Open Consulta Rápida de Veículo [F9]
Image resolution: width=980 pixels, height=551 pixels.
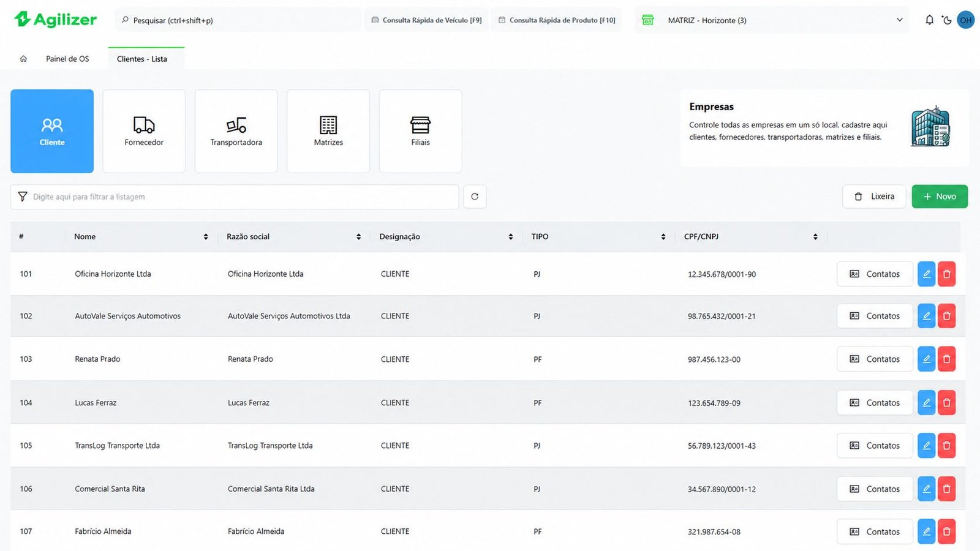(x=426, y=20)
